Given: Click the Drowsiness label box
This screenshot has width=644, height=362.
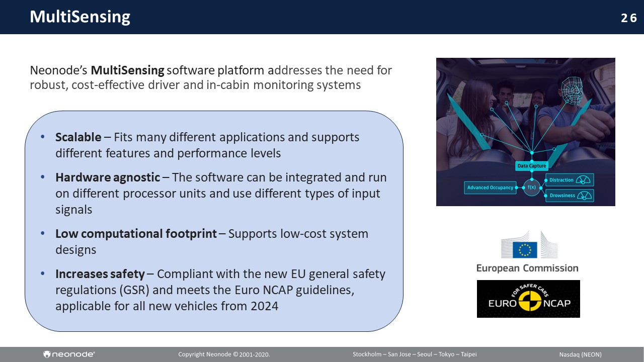Looking at the screenshot, I should (x=562, y=196).
